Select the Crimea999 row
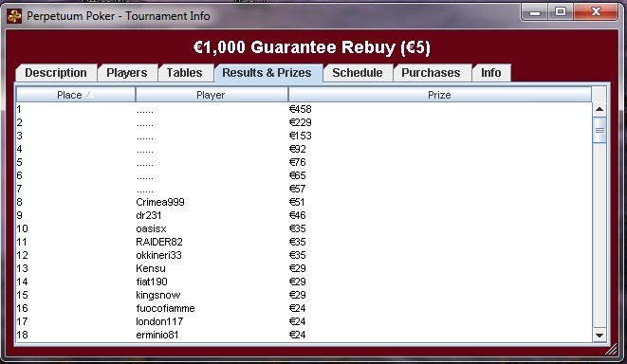The height and width of the screenshot is (364, 627). click(304, 202)
